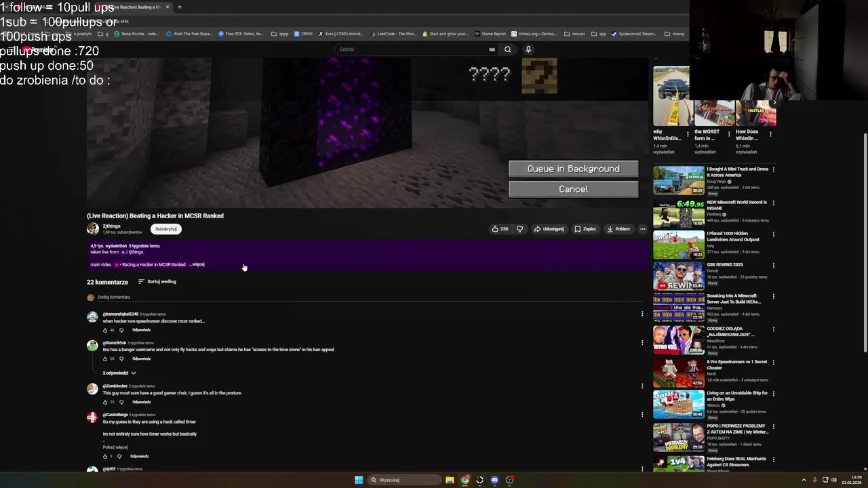Image resolution: width=868 pixels, height=488 pixels.
Task: Reply to the Ramzi65ok comment
Action: (141, 359)
